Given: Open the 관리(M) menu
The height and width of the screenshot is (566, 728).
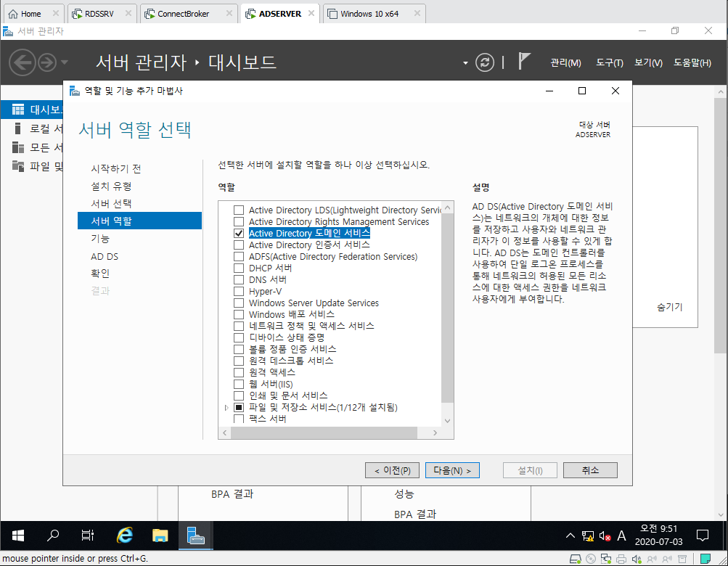Looking at the screenshot, I should pyautogui.click(x=565, y=62).
